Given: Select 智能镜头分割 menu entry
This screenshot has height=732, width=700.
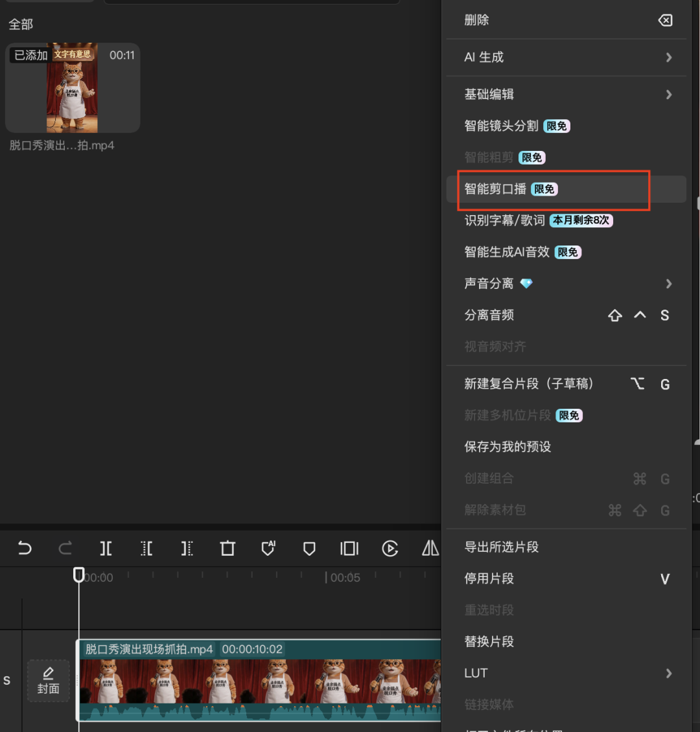Looking at the screenshot, I should pyautogui.click(x=566, y=126).
